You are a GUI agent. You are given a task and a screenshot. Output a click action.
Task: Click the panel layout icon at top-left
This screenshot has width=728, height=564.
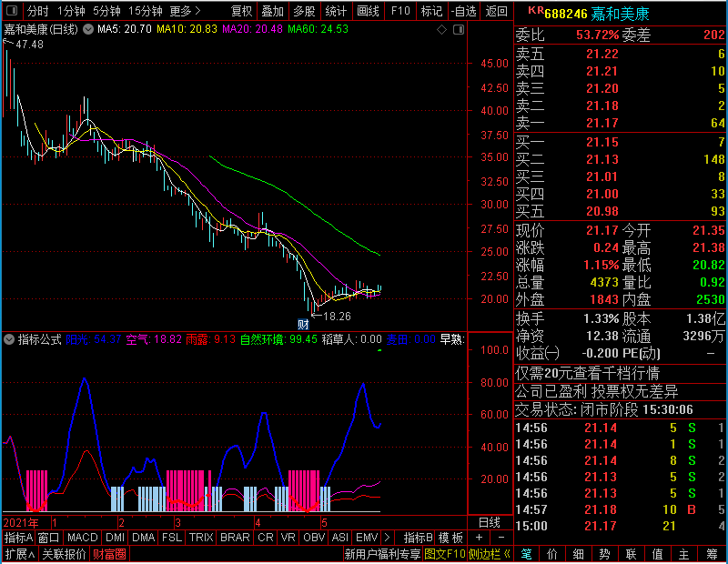[x=12, y=10]
